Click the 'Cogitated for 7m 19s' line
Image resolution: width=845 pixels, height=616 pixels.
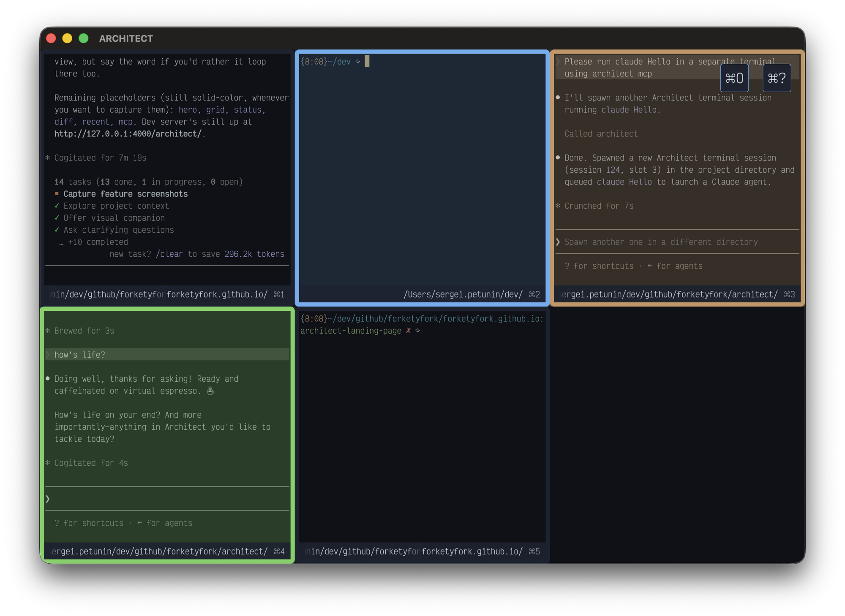pyautogui.click(x=96, y=158)
